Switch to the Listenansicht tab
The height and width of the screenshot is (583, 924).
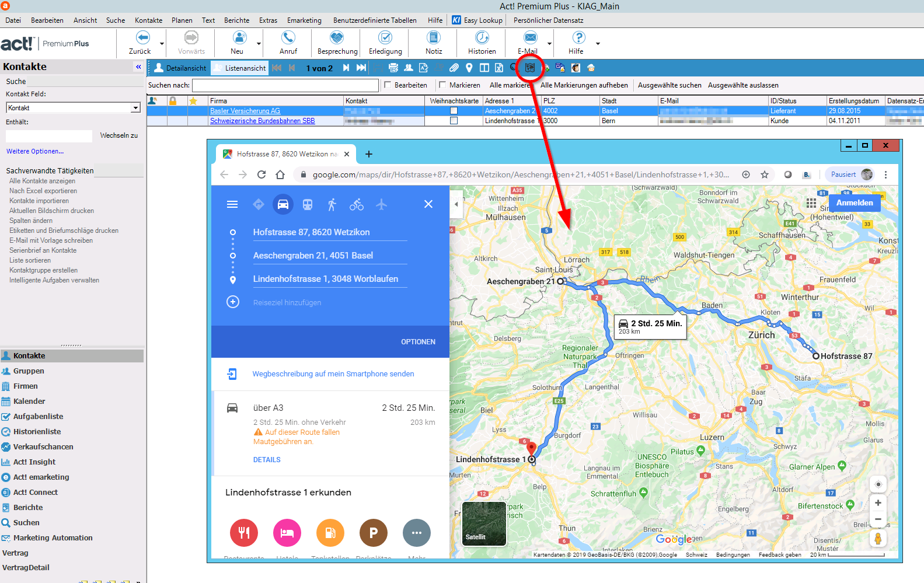tap(239, 68)
